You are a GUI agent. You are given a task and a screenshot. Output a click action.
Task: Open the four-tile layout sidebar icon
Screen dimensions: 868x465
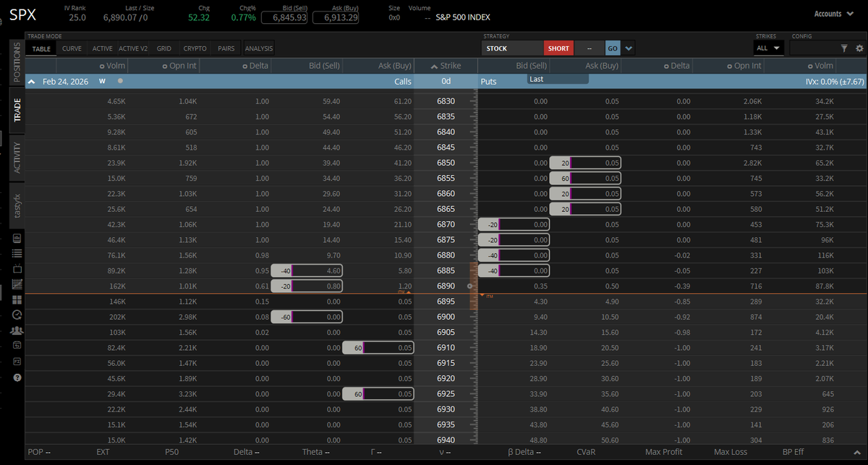click(17, 299)
